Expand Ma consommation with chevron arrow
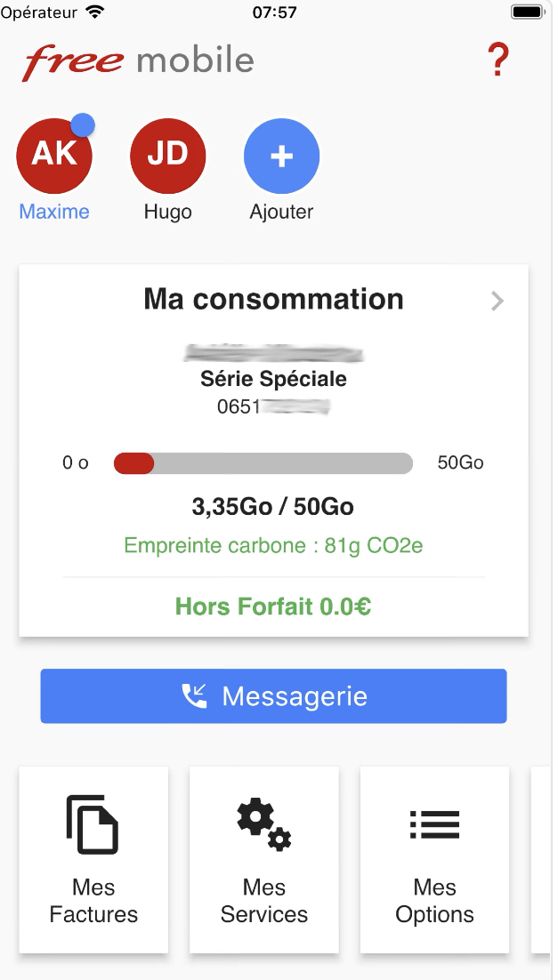 tap(497, 301)
